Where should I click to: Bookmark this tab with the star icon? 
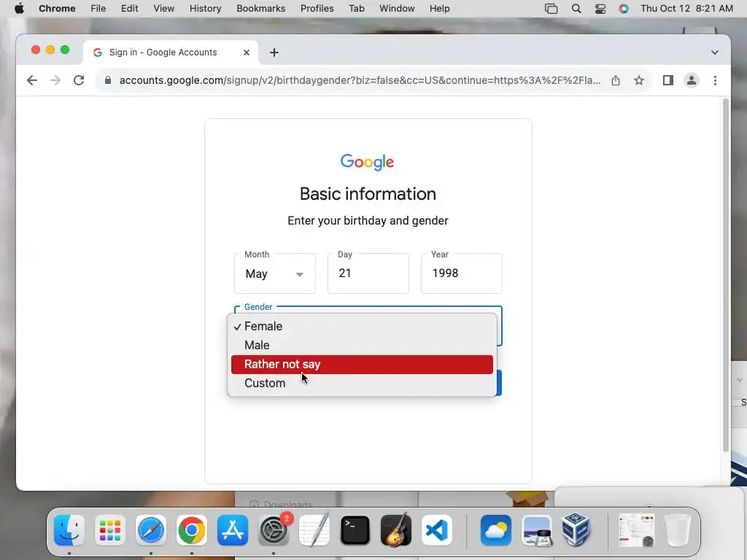(x=639, y=80)
